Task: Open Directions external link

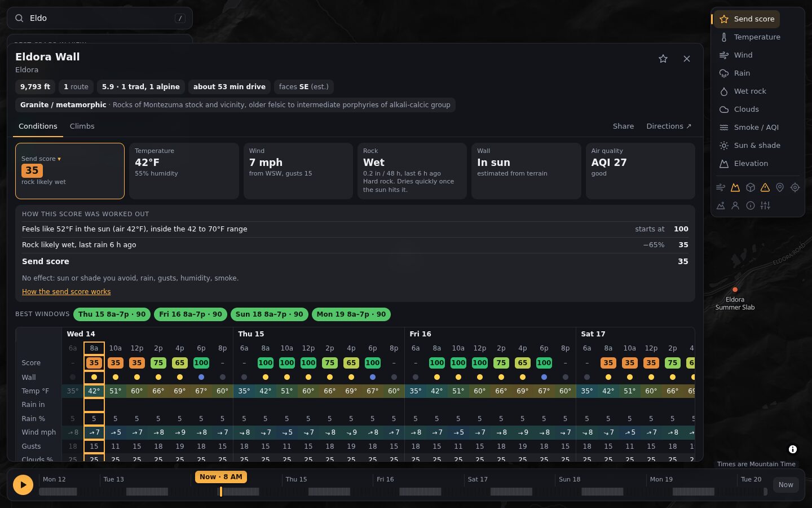Action: tap(669, 126)
